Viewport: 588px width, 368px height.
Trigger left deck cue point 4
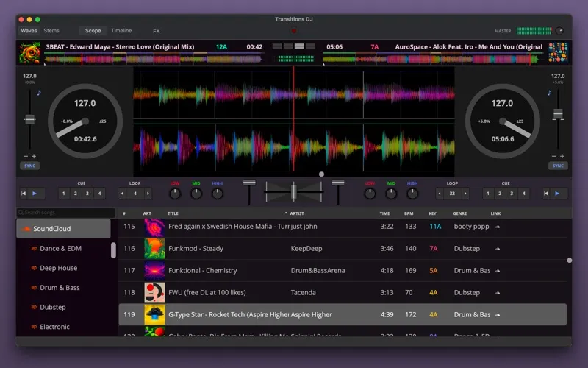click(99, 194)
